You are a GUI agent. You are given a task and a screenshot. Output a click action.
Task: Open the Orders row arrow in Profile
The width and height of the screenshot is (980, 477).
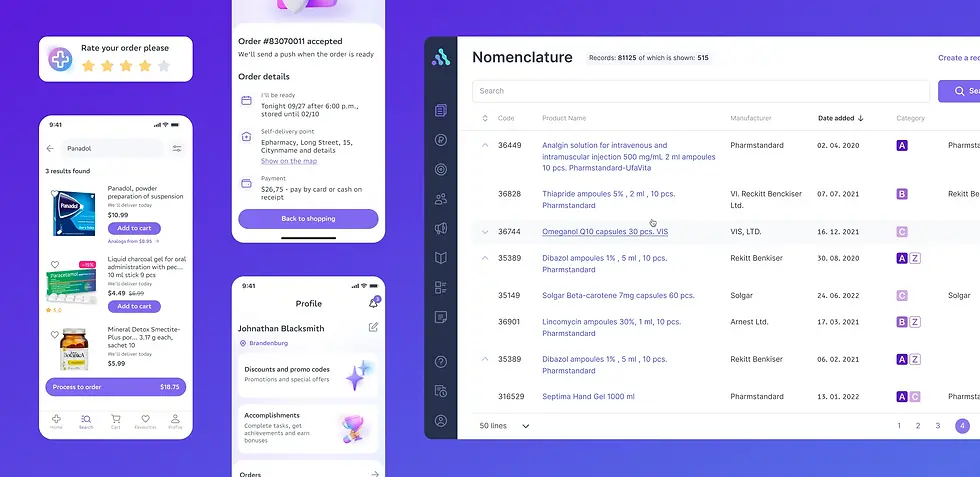click(x=374, y=474)
